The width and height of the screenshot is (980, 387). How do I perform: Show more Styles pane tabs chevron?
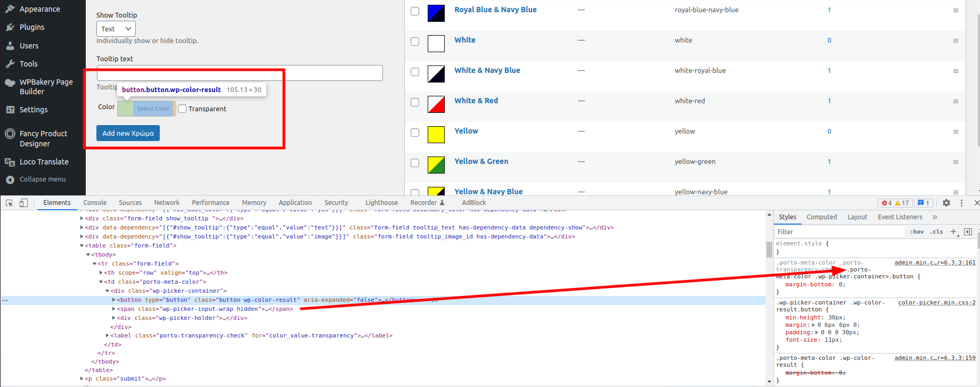(935, 217)
